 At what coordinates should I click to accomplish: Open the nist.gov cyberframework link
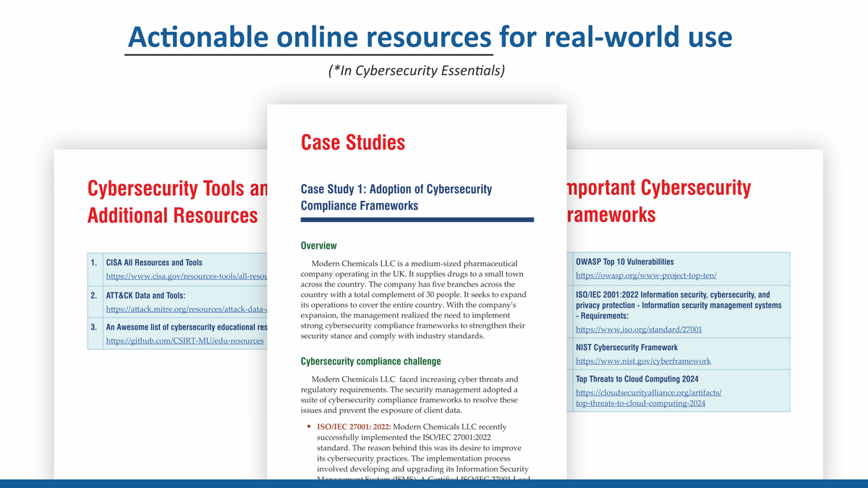(643, 361)
